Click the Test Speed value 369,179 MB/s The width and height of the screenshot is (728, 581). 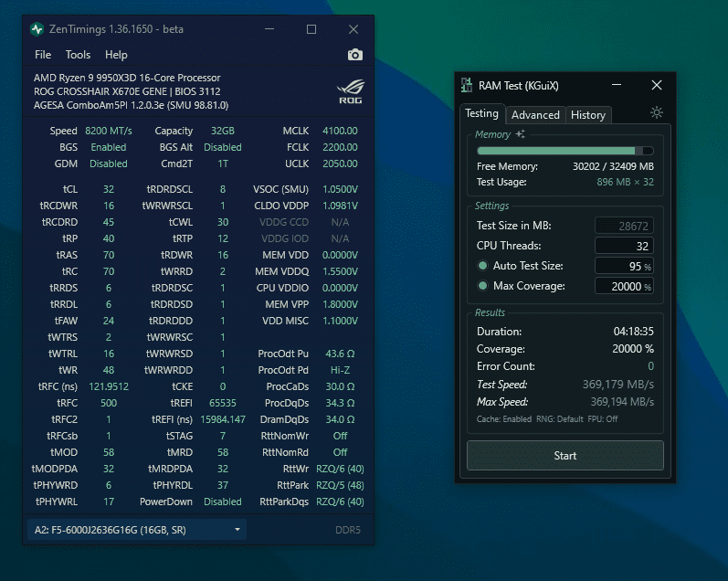pyautogui.click(x=618, y=385)
